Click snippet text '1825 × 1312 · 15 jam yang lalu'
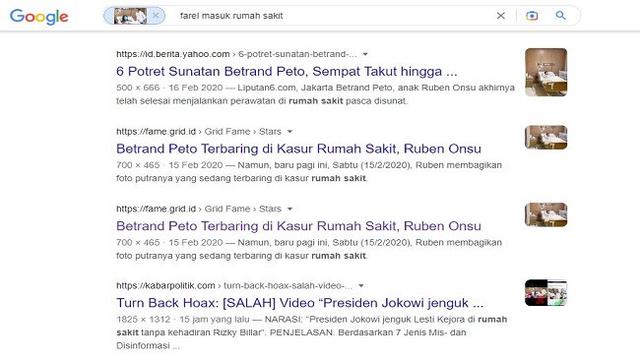The image size is (640, 360). [x=183, y=319]
